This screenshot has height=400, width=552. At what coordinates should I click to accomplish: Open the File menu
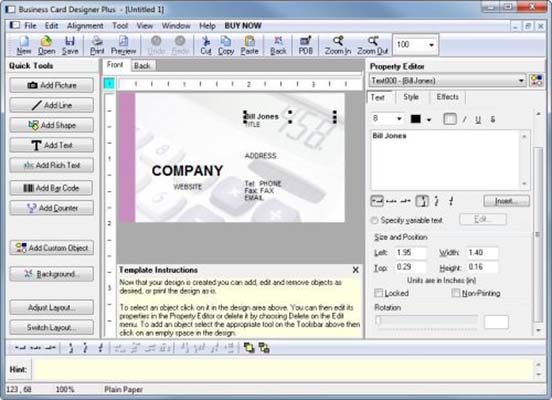tap(30, 26)
